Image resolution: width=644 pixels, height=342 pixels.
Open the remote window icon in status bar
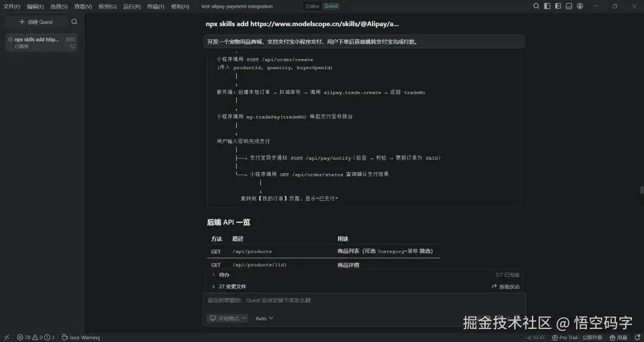pyautogui.click(x=6, y=337)
